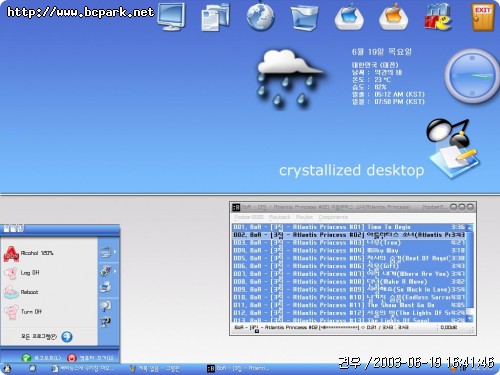Screen dimensions: 500x375
Task: Select Log Off in start menu
Action: coord(22,273)
